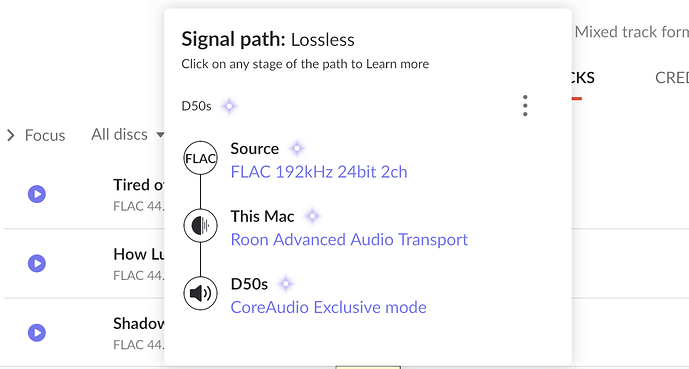Viewport: 689px width, 369px height.
Task: Click the Source stage heading
Action: [x=255, y=148]
